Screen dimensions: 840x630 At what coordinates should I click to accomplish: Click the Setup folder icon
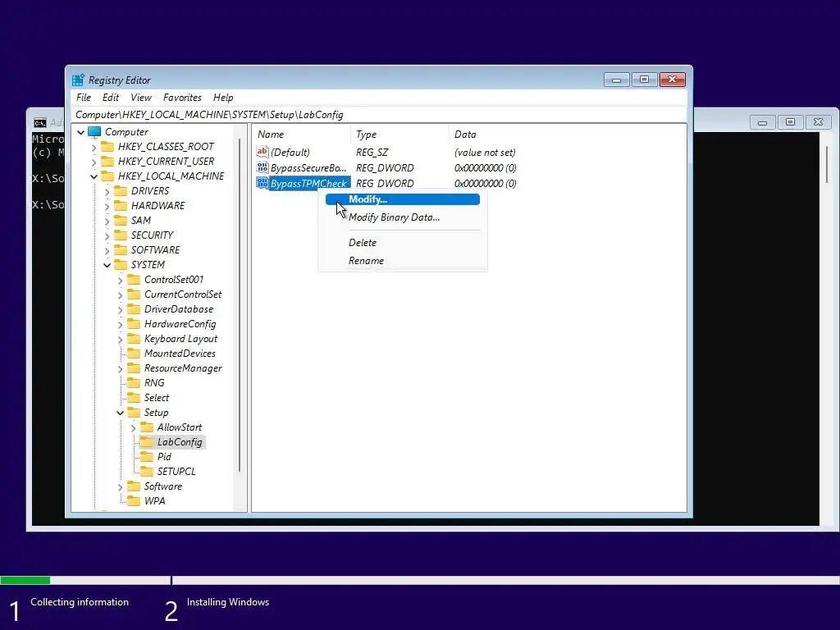tap(134, 413)
